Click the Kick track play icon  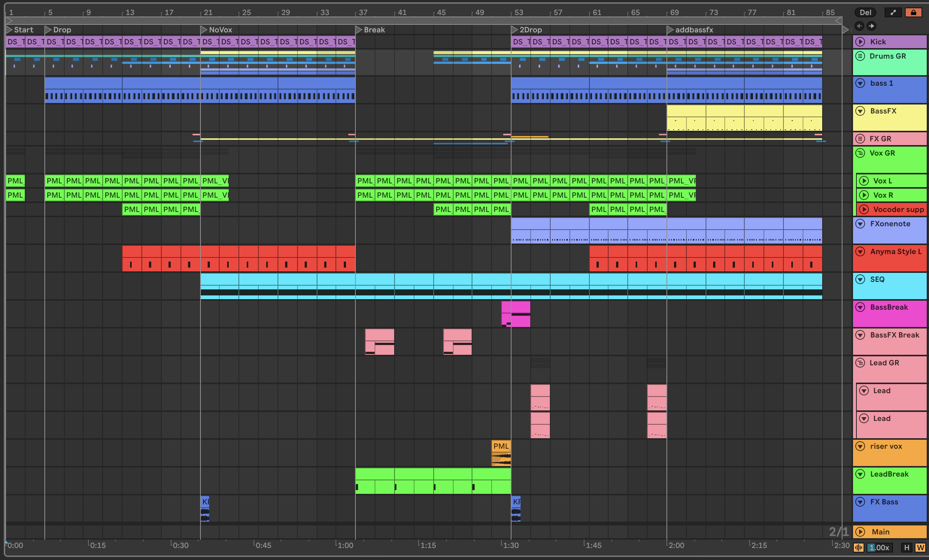[860, 42]
